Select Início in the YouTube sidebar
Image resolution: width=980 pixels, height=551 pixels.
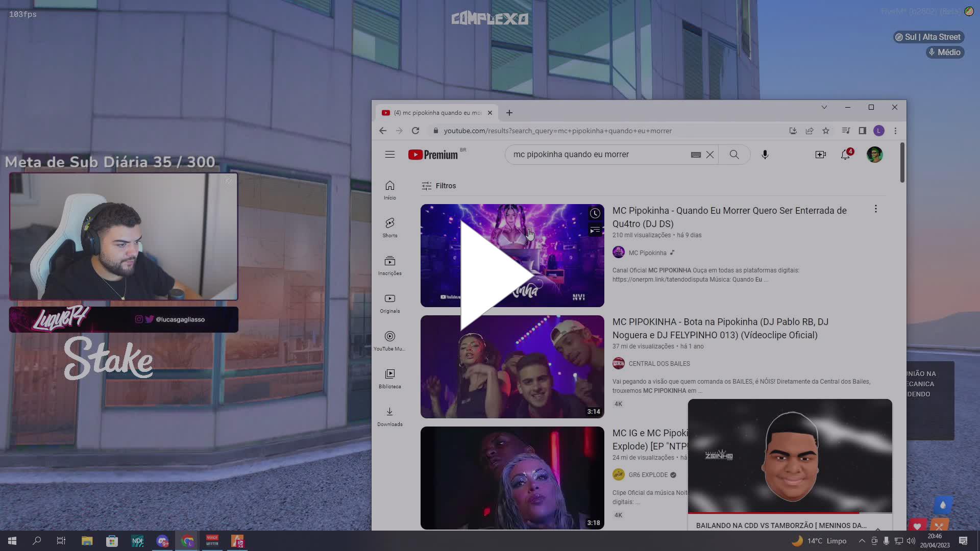389,189
